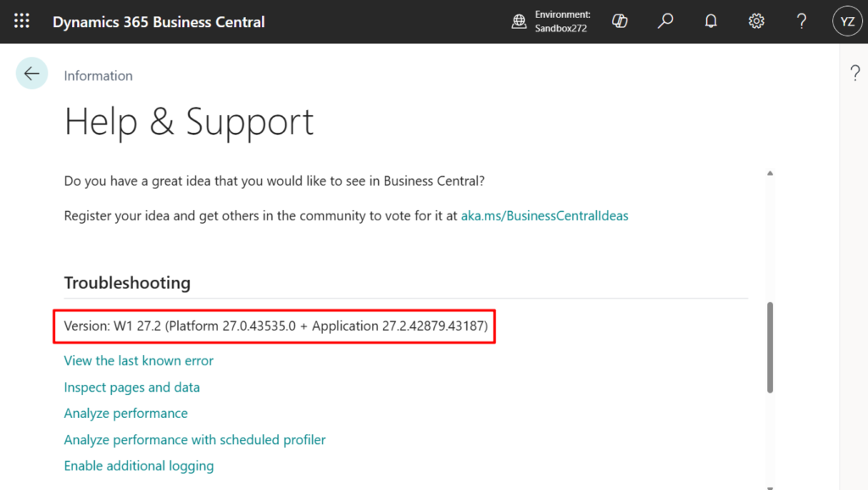Click the Environment Sandbox272 globe icon
The width and height of the screenshot is (868, 490).
(x=519, y=21)
